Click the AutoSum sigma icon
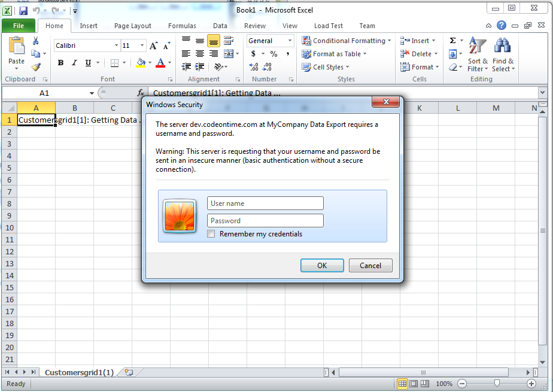 [453, 41]
